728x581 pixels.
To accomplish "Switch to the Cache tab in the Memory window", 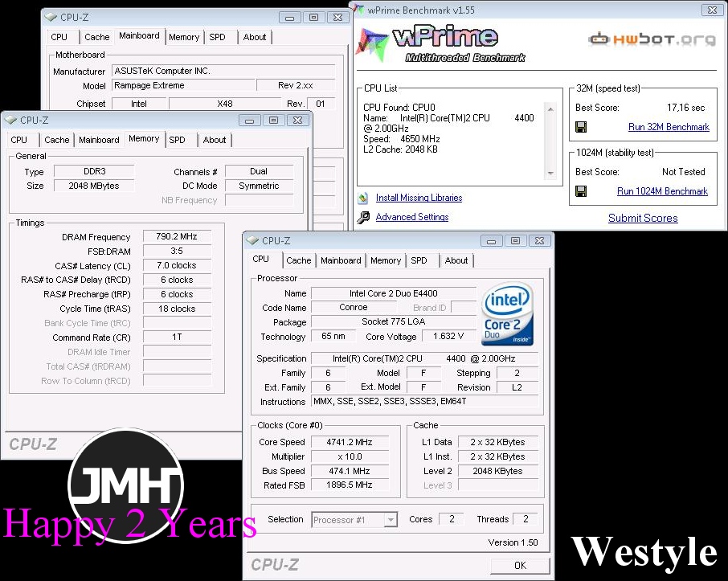I will coord(56,140).
